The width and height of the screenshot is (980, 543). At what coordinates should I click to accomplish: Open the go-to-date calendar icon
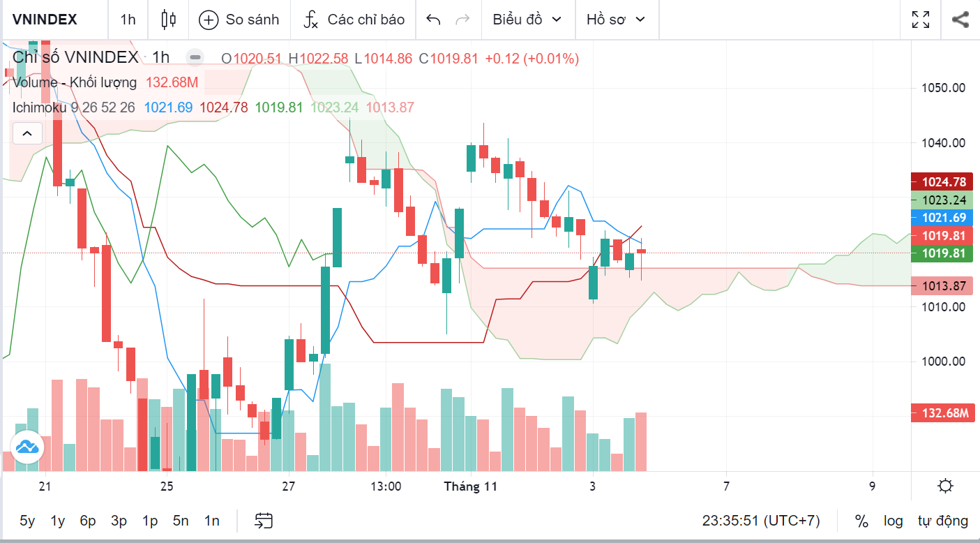pyautogui.click(x=264, y=520)
